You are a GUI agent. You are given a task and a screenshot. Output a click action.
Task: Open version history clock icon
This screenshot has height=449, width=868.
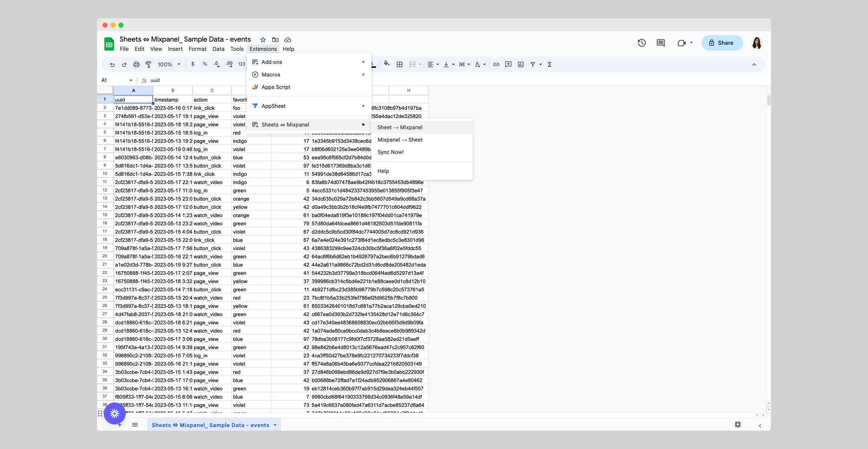[x=642, y=43]
